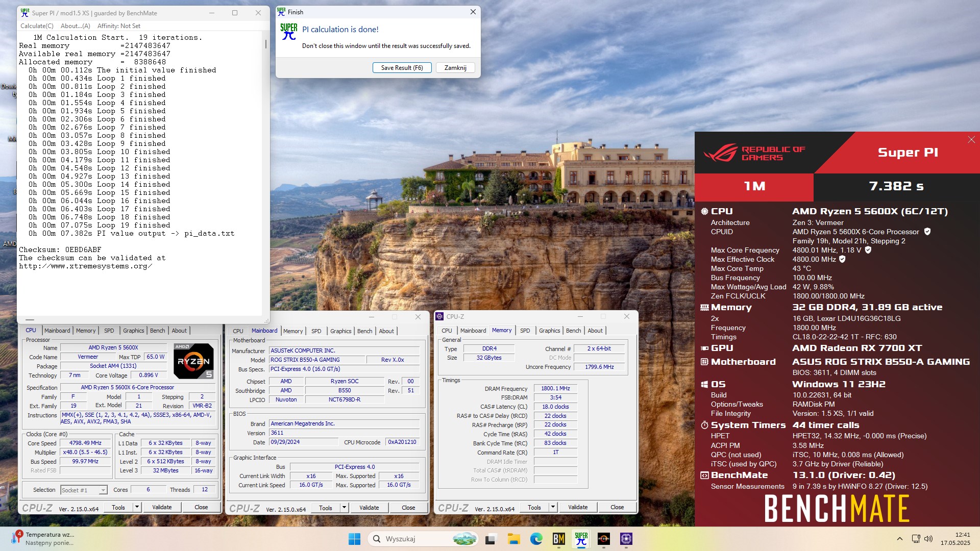Show hidden tray icons chevron
The width and height of the screenshot is (980, 551).
[899, 539]
